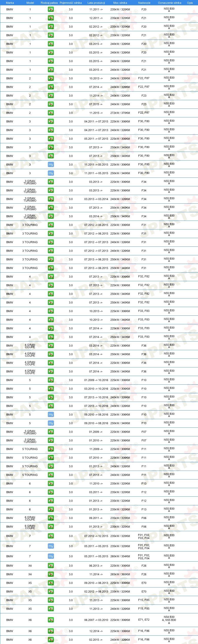The image size is (198, 644).
Task: Select hybrid Hy icon in BMW 3 225kW row
Action: [51, 165]
